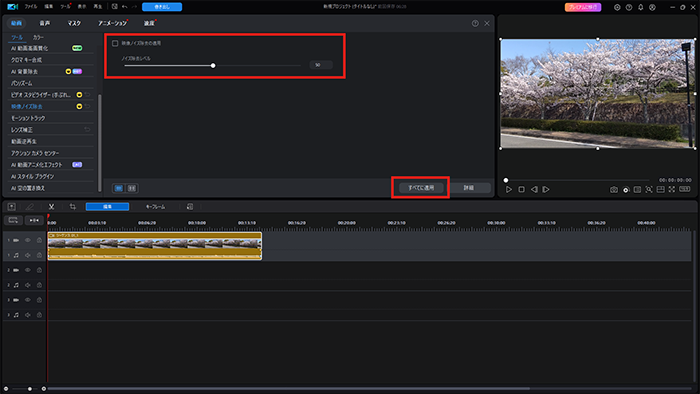Click the undo arrow in the top bar
The height and width of the screenshot is (394, 700).
click(125, 7)
